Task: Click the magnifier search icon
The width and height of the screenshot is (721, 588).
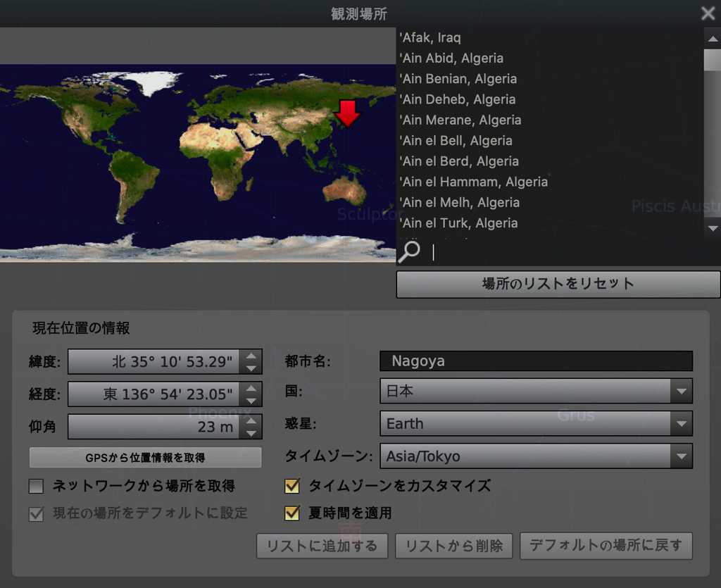Action: [409, 251]
